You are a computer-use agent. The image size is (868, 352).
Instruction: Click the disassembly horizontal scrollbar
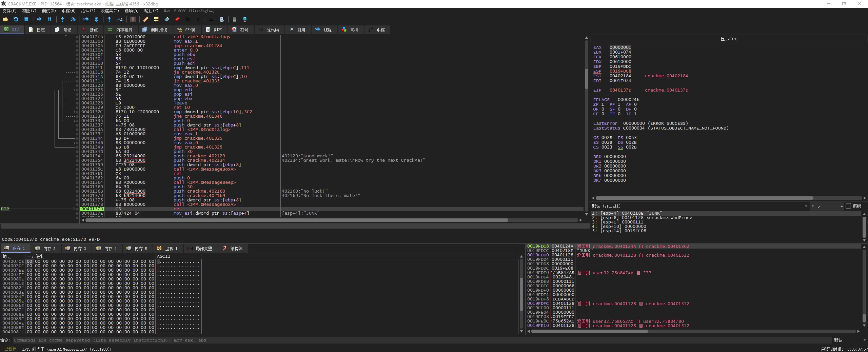[297, 220]
